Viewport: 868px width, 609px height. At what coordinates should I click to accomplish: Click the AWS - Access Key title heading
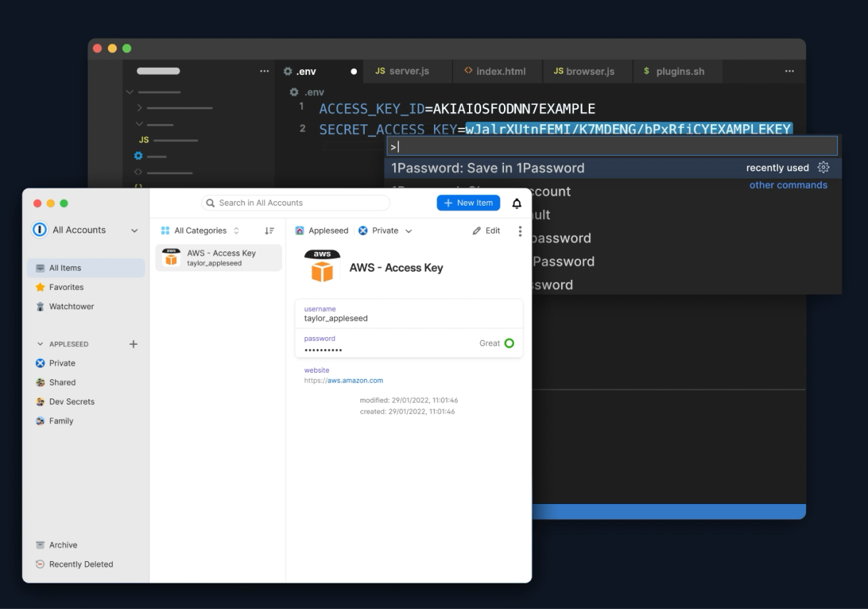coord(396,268)
